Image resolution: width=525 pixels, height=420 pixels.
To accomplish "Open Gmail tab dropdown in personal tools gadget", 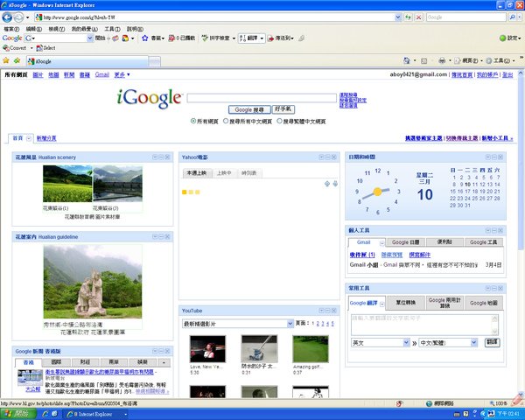I will pyautogui.click(x=381, y=243).
